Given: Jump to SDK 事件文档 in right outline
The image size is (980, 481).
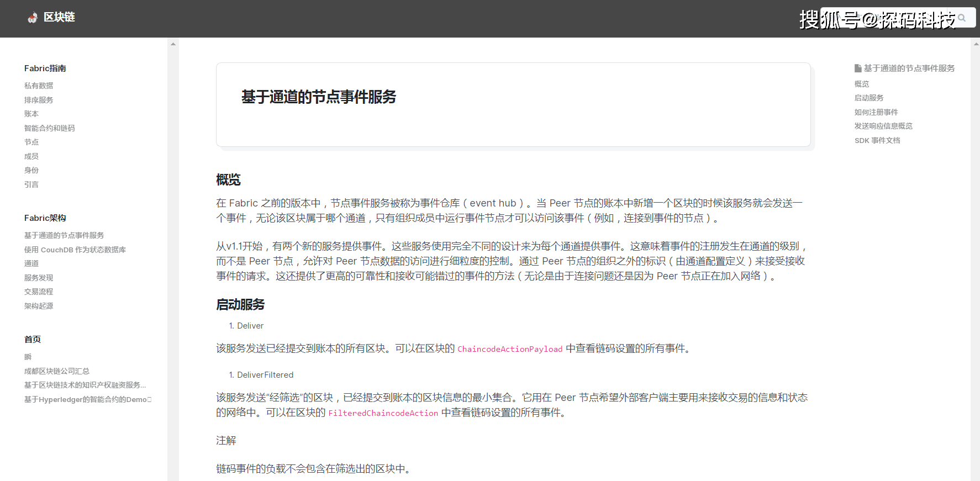Looking at the screenshot, I should click(x=877, y=140).
